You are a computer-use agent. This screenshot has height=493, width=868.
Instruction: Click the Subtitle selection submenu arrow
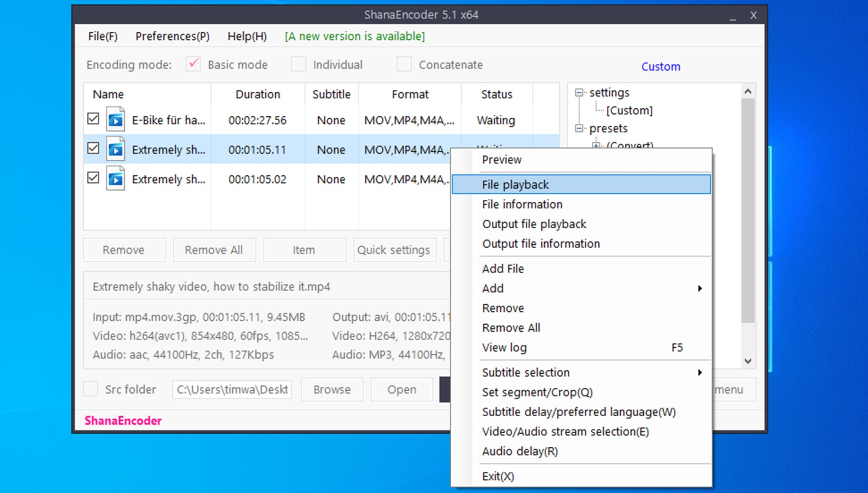click(700, 373)
